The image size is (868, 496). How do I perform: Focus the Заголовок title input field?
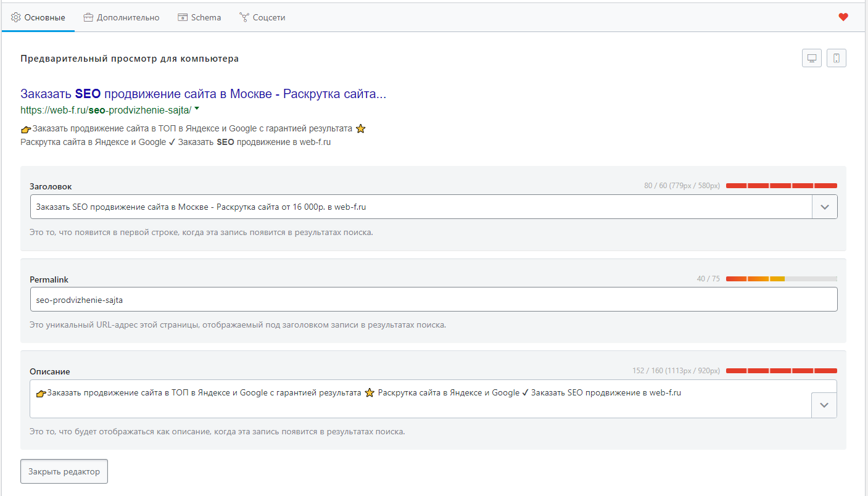point(421,207)
